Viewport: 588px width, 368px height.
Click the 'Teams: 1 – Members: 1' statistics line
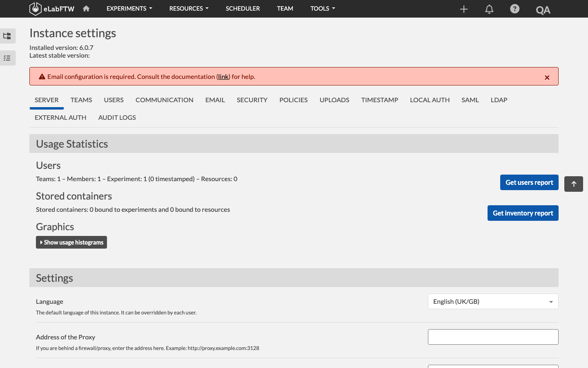(137, 179)
